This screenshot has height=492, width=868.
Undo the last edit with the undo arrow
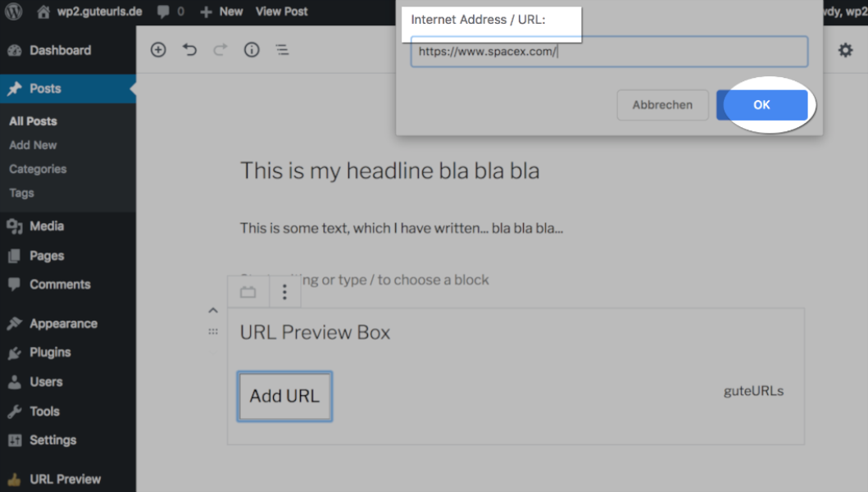tap(189, 50)
